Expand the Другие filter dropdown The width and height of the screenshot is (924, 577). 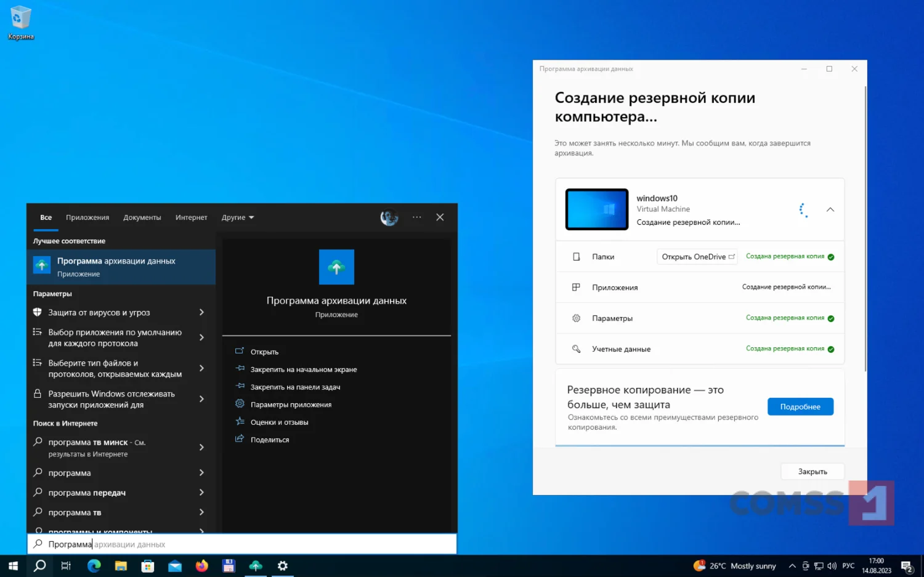pos(238,217)
